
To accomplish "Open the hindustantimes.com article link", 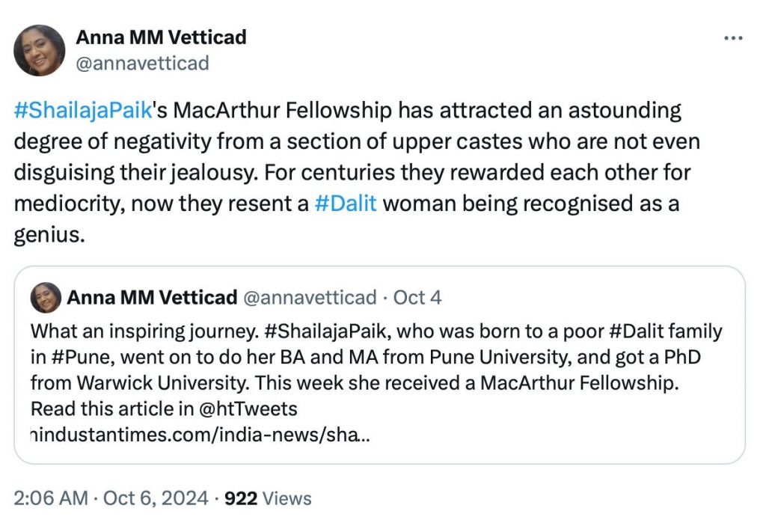I will 199,435.
